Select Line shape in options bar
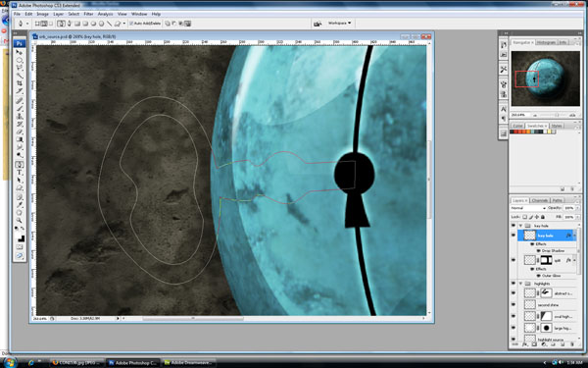588x368 pixels. coord(110,24)
